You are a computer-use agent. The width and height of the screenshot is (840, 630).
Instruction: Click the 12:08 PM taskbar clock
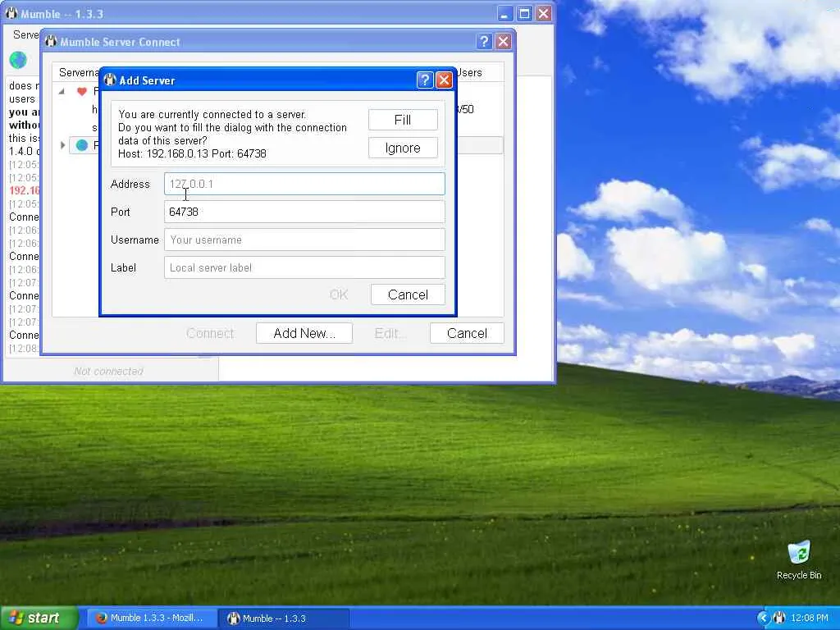coord(810,619)
